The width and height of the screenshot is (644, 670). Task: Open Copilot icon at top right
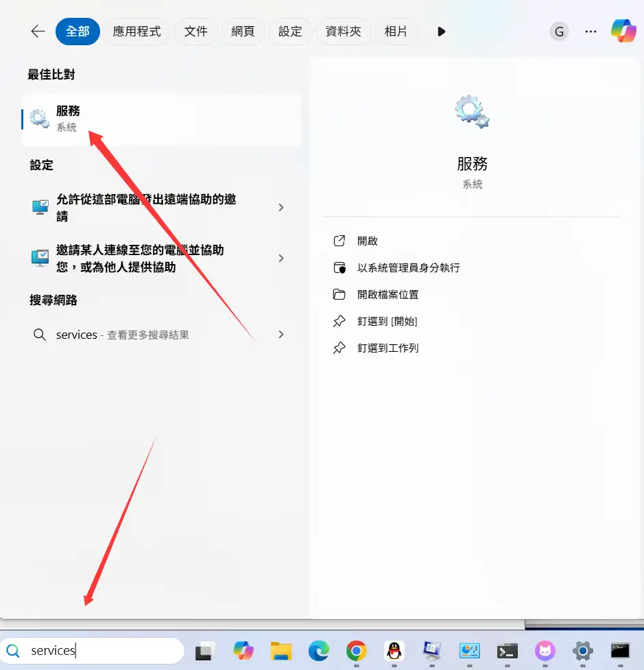(623, 32)
